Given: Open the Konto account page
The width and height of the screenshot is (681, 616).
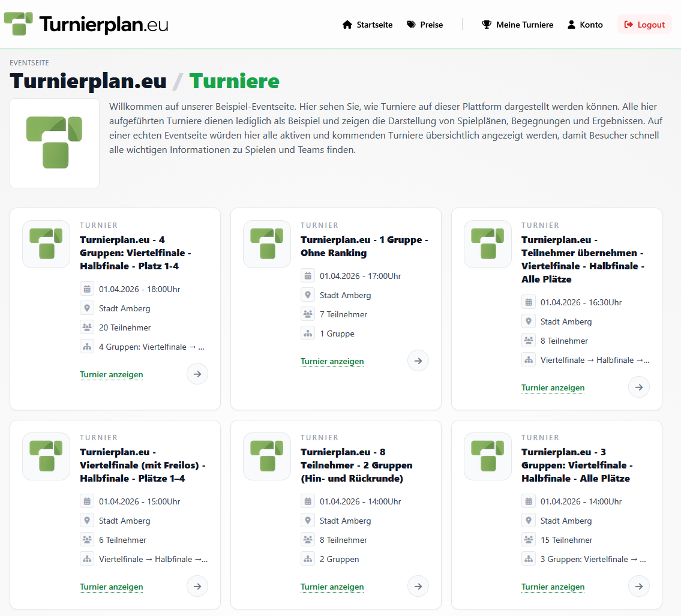Looking at the screenshot, I should (585, 25).
